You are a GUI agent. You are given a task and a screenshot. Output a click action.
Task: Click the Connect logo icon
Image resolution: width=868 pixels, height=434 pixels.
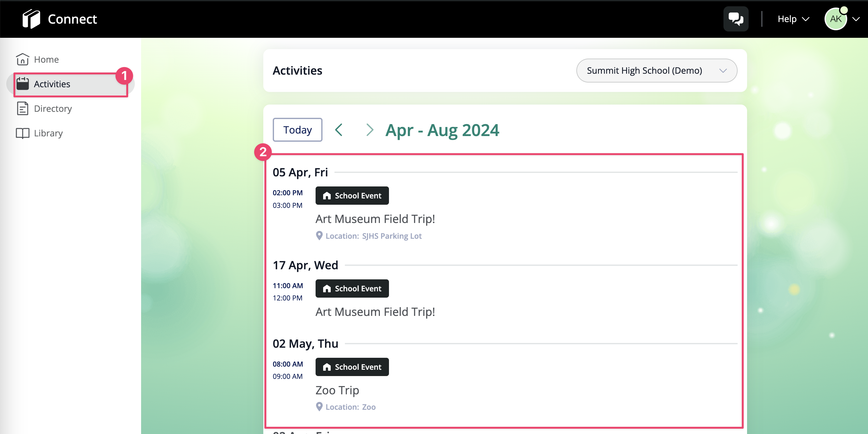pyautogui.click(x=31, y=19)
